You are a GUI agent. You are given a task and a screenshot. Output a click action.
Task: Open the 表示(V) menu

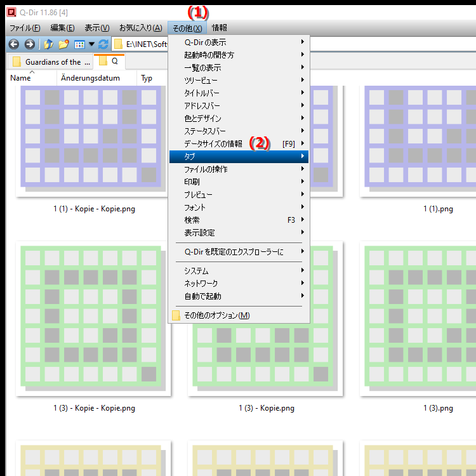coord(97,28)
